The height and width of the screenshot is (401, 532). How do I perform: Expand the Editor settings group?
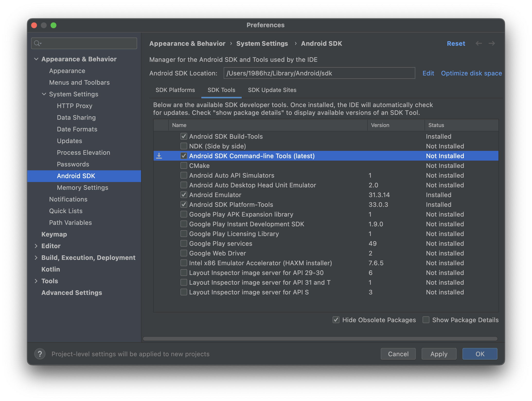pyautogui.click(x=36, y=246)
